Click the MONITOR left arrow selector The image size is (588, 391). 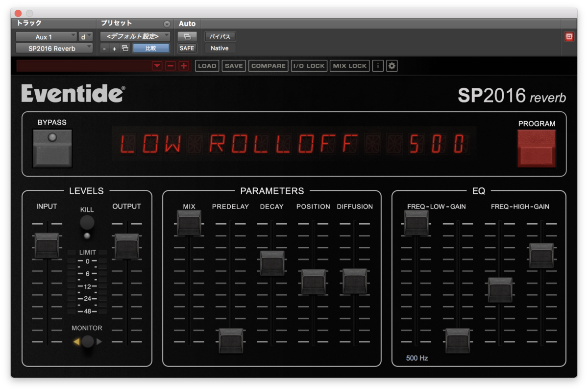coord(77,341)
